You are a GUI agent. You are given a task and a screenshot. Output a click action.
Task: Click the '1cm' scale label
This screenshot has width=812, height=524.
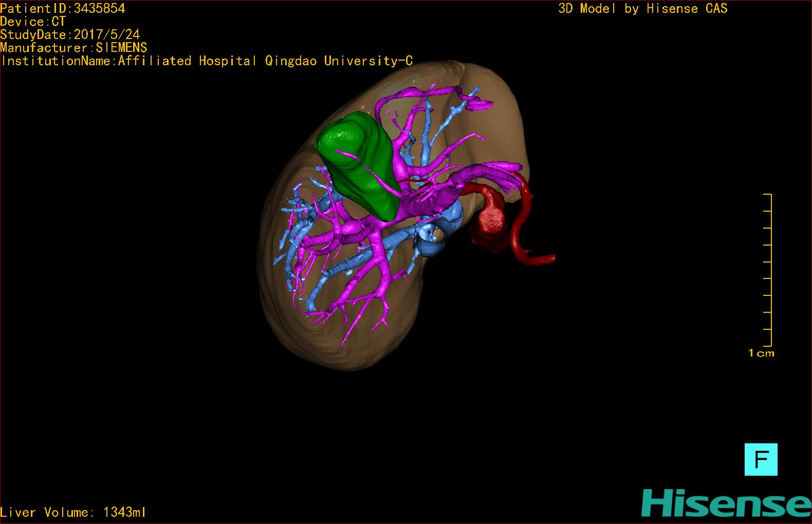(x=761, y=353)
